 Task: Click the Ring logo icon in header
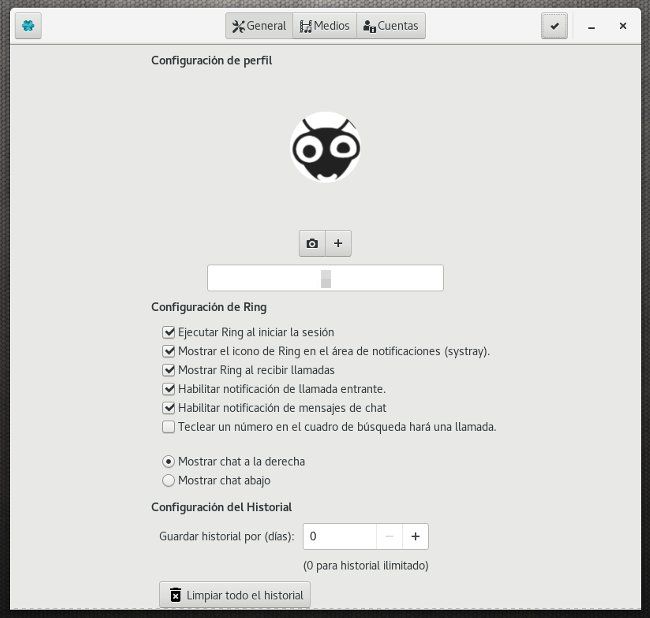[x=27, y=26]
